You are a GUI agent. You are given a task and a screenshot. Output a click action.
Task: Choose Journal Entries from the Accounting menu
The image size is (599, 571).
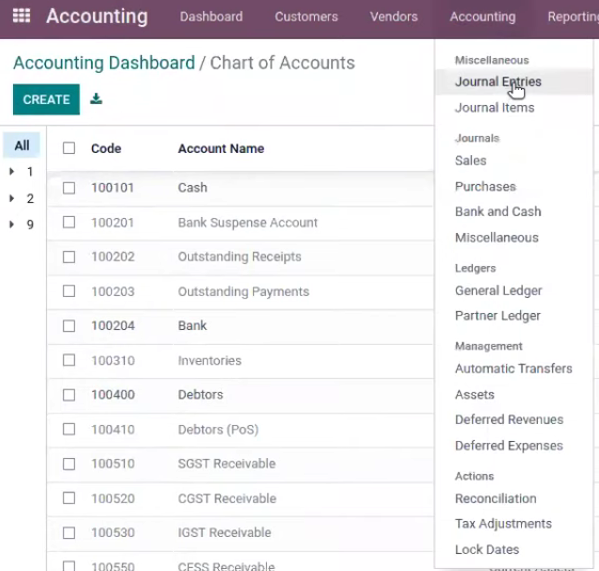(498, 82)
